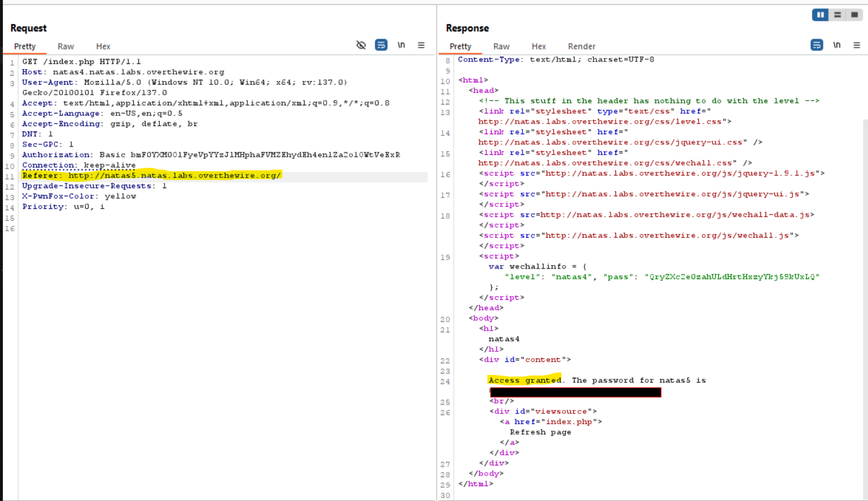Image resolution: width=868 pixels, height=501 pixels.
Task: Click the Request panel heading
Action: (x=28, y=28)
